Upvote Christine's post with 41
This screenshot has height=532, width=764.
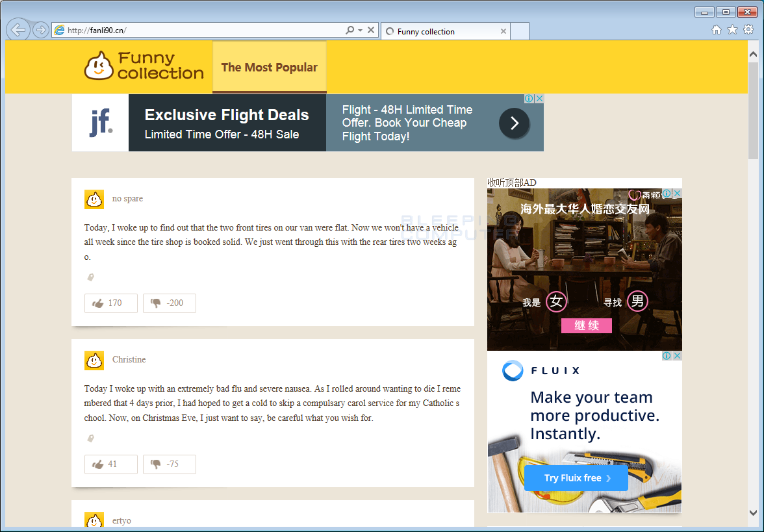[x=111, y=464]
